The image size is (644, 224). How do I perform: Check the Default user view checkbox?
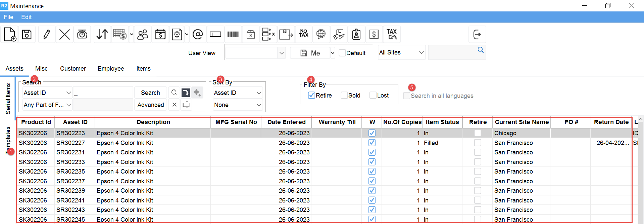click(x=342, y=53)
